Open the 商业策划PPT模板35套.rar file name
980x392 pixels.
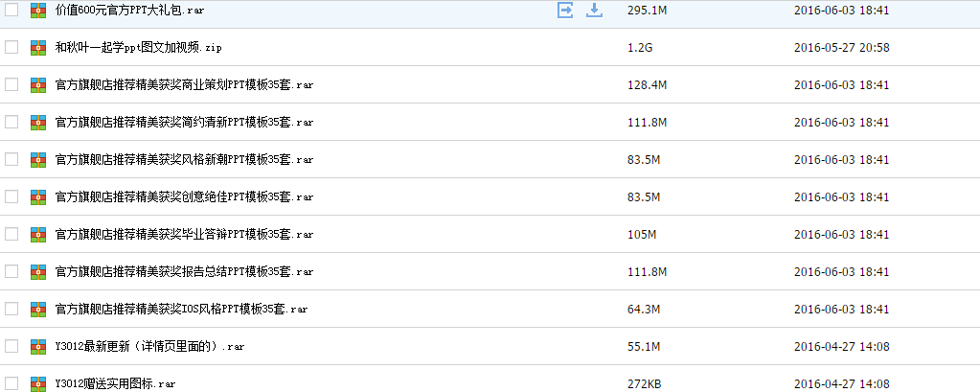tap(184, 84)
